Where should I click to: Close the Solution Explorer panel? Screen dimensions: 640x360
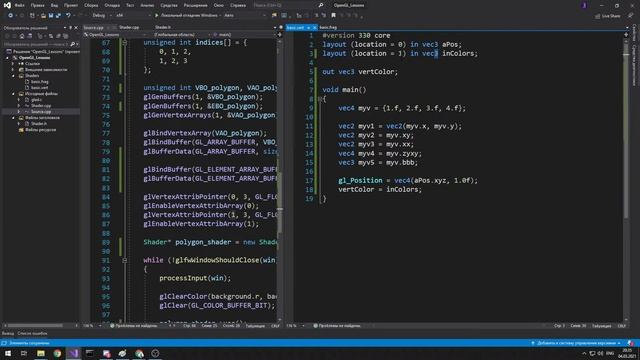[76, 28]
